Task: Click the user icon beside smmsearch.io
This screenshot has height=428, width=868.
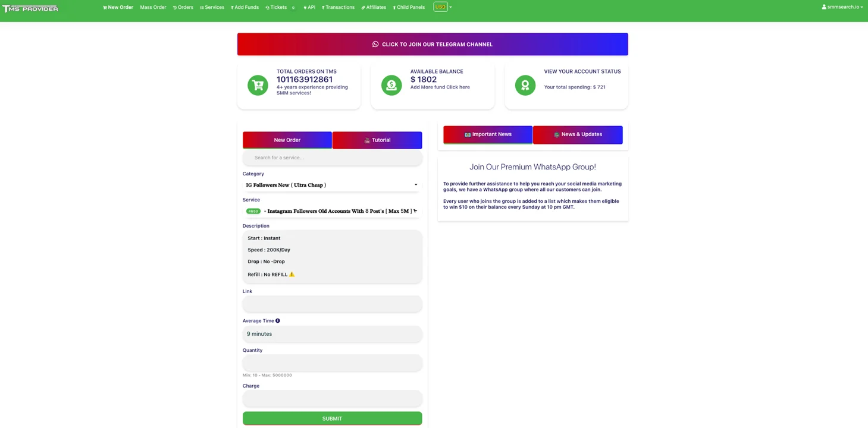Action: pyautogui.click(x=824, y=7)
